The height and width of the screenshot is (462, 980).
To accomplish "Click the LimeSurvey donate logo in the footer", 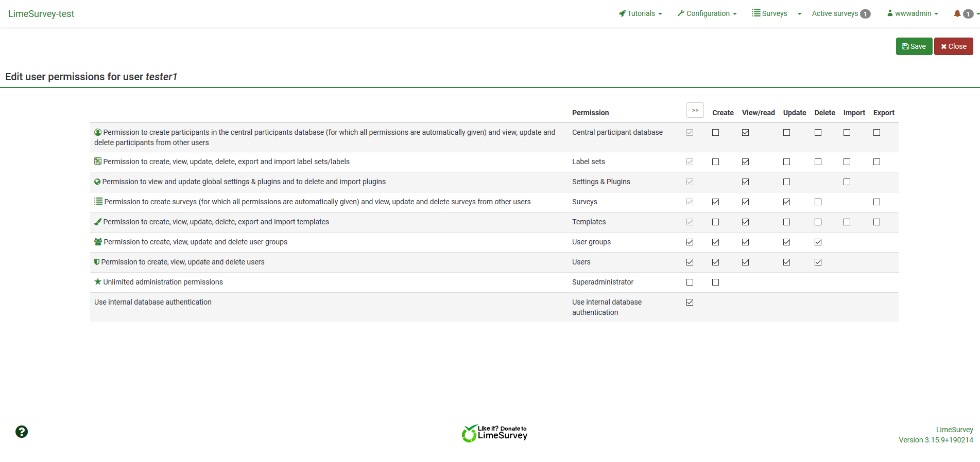I will [494, 433].
